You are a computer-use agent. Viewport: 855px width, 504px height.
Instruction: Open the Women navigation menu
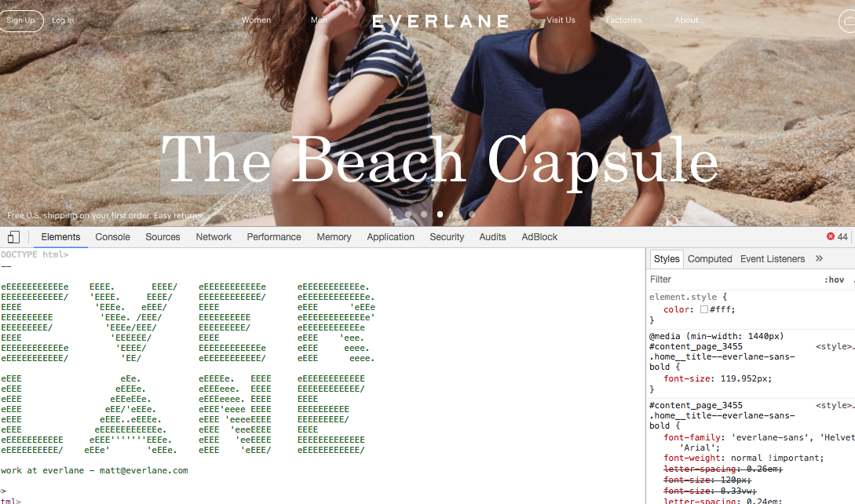[x=256, y=20]
